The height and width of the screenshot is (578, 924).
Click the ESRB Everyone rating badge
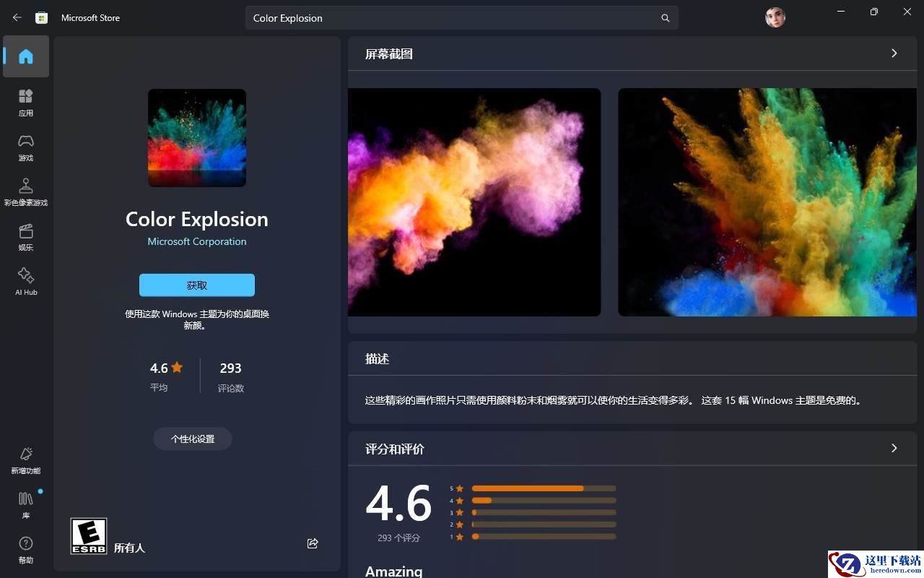point(89,536)
